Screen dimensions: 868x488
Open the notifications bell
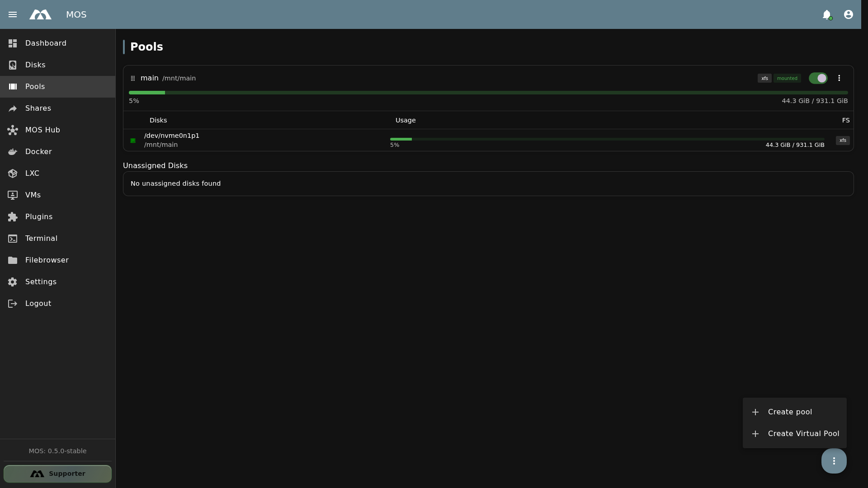[827, 14]
